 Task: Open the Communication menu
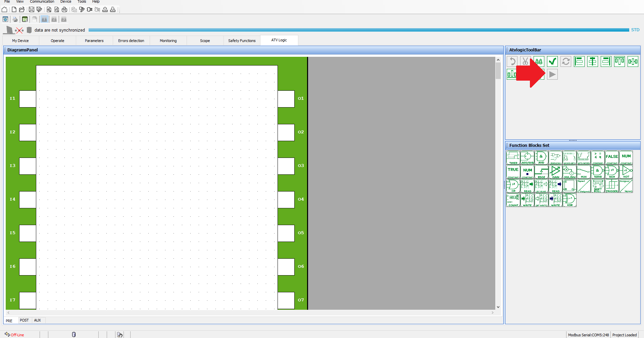(x=42, y=2)
